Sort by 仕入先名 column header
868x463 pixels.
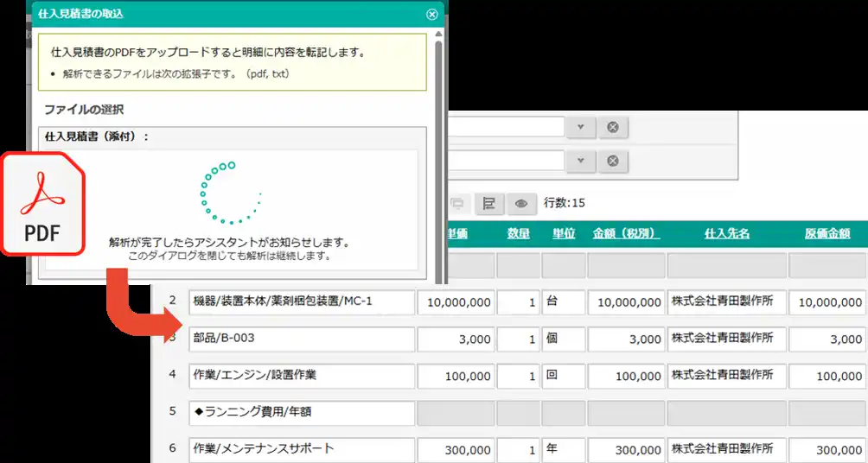pos(726,233)
